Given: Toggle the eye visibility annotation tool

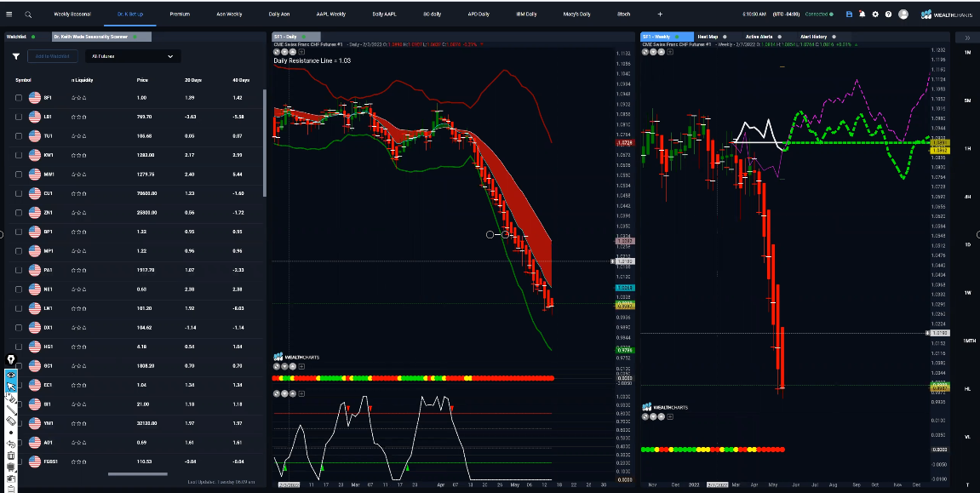Looking at the screenshot, I should click(x=10, y=375).
